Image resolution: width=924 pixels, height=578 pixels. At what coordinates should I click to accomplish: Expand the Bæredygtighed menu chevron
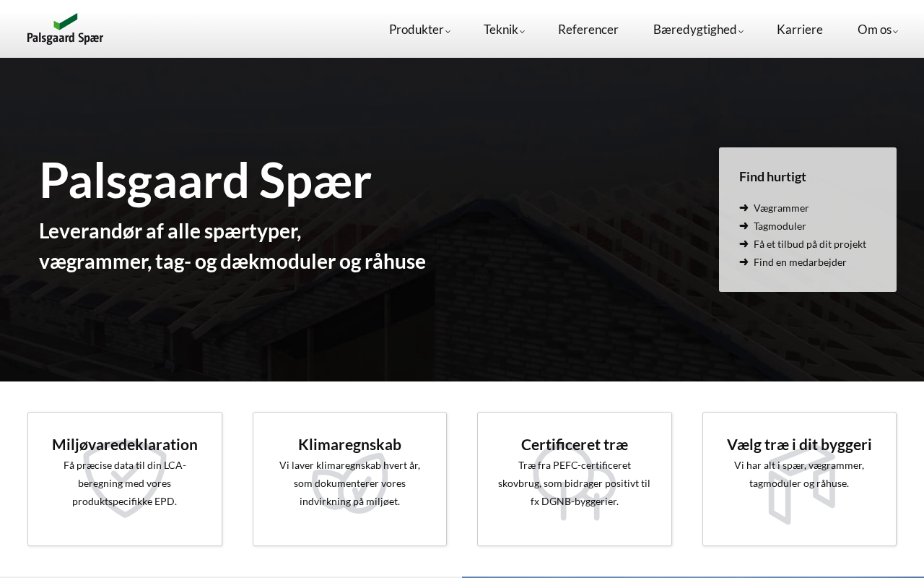click(x=741, y=31)
